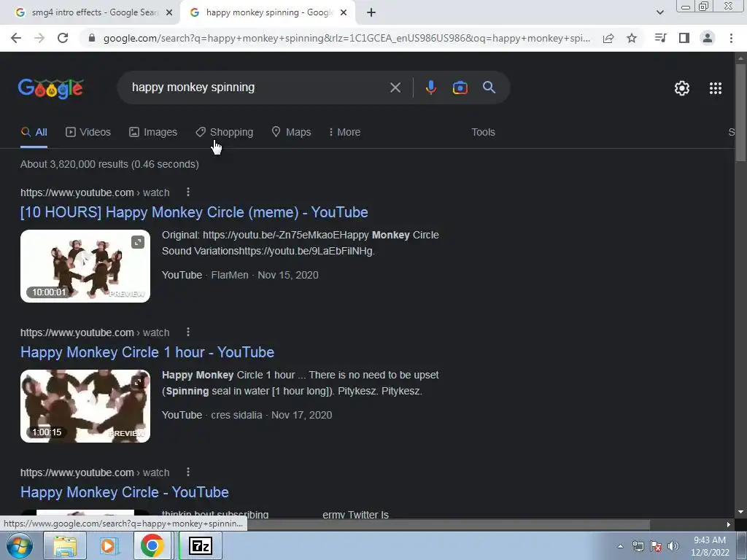Click the 10:00:01 video thumbnail
747x560 pixels.
85,266
